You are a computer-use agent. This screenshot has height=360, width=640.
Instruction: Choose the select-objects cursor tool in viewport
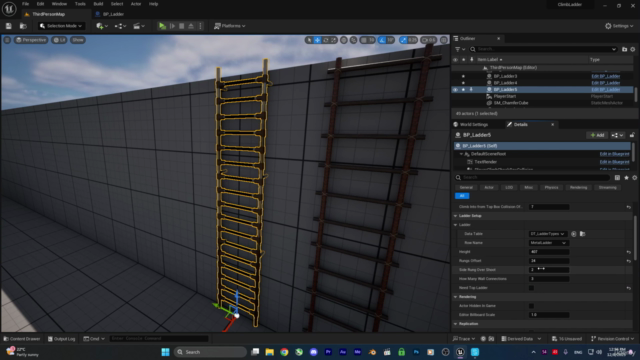[x=309, y=40]
